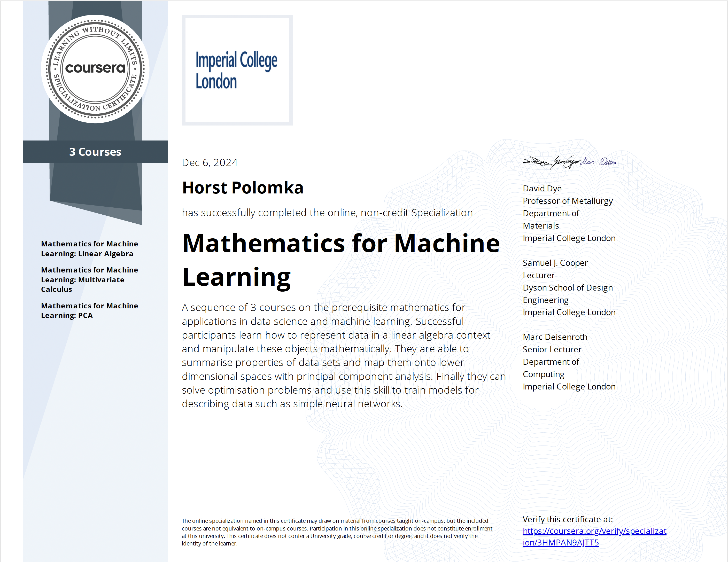Click 'Verify this certificate at:' label

click(568, 519)
